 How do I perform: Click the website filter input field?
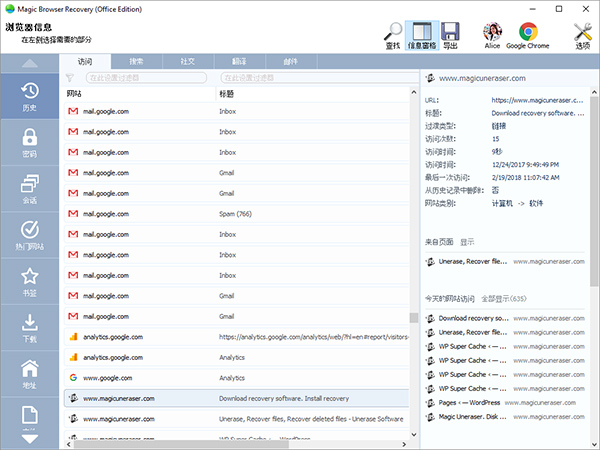tap(146, 78)
